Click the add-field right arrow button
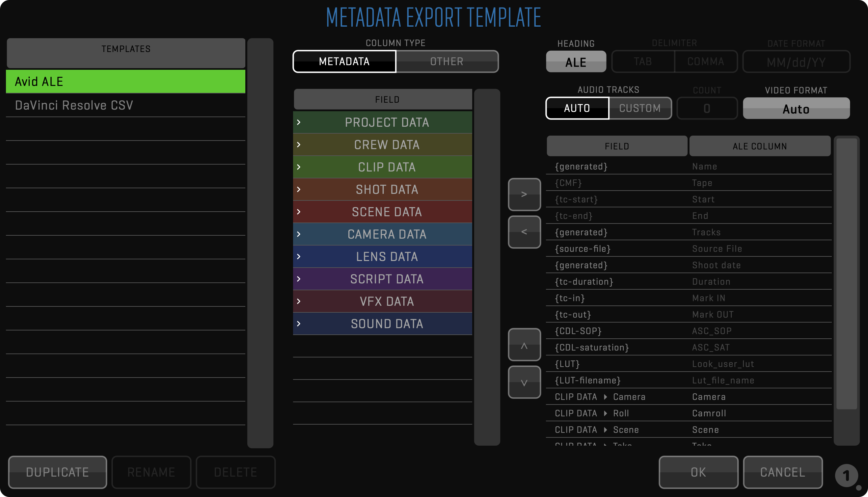 pyautogui.click(x=524, y=194)
